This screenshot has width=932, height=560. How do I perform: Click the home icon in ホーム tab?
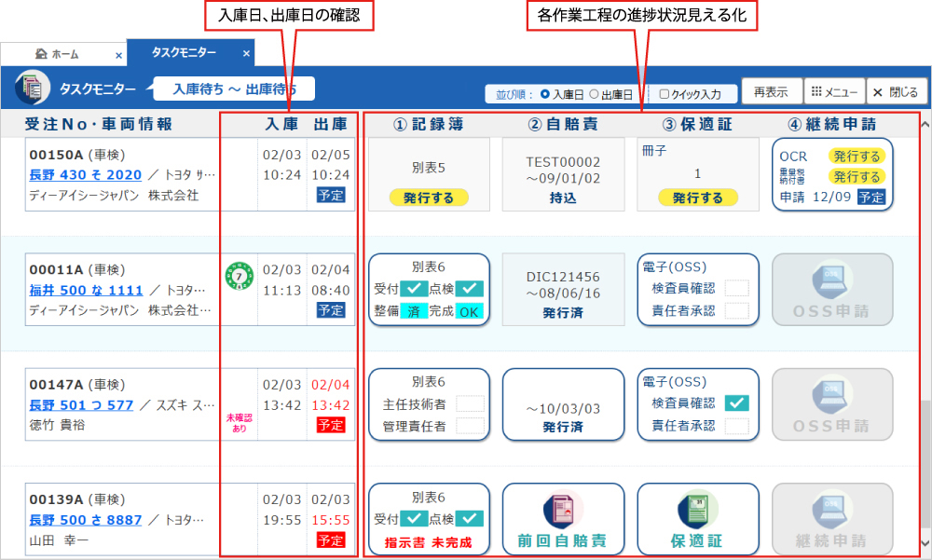[x=41, y=54]
